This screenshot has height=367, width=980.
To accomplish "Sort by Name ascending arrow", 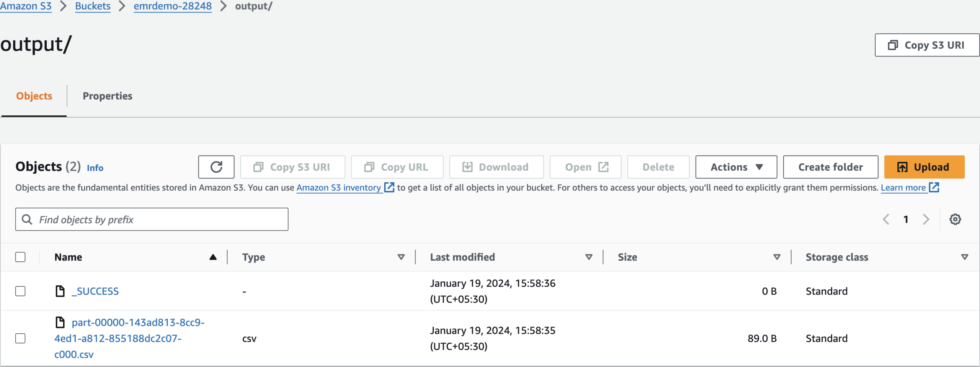I will (x=213, y=257).
